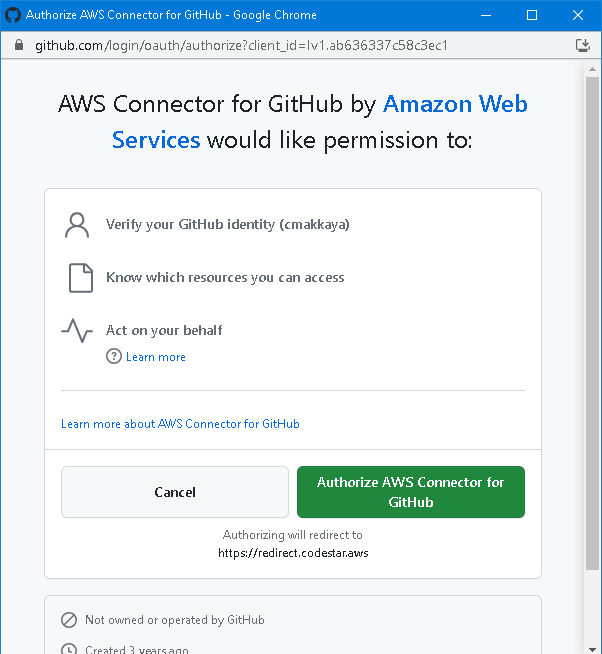Click the redirect.codestar.aws URL text

[293, 553]
